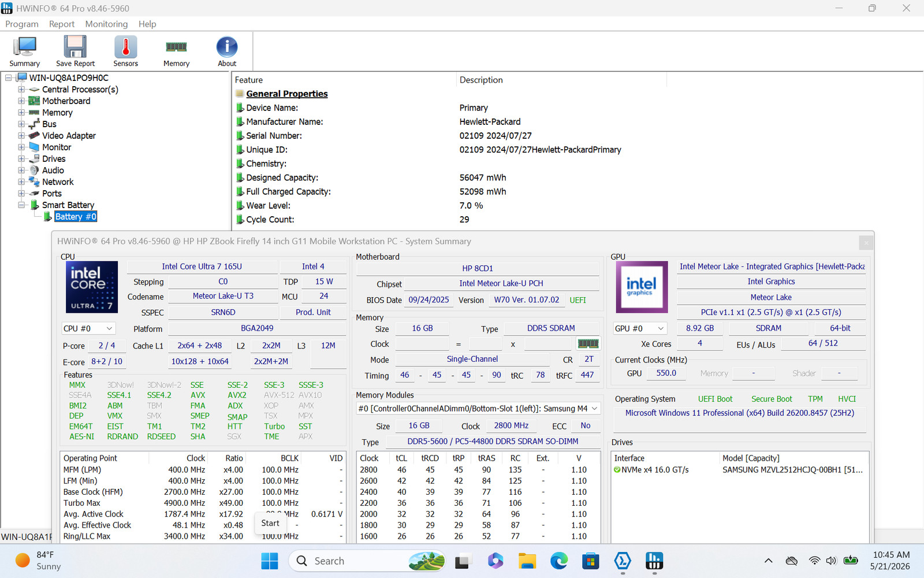
Task: Open File Explorer from taskbar
Action: click(527, 561)
